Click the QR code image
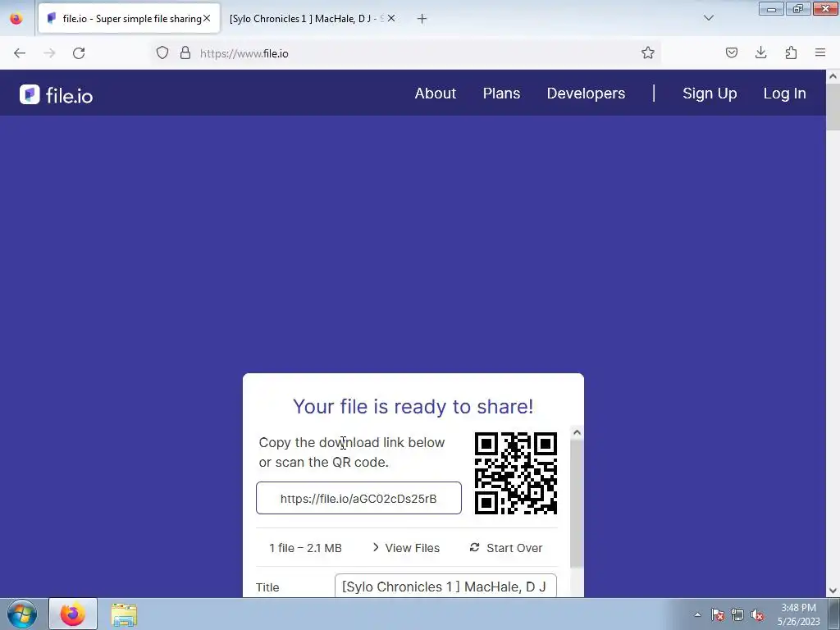 point(516,473)
